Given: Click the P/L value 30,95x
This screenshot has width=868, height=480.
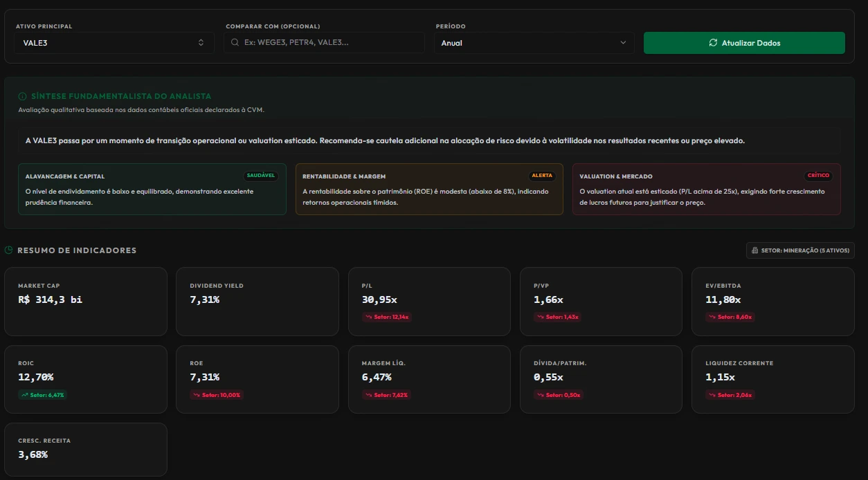Looking at the screenshot, I should click(x=379, y=299).
